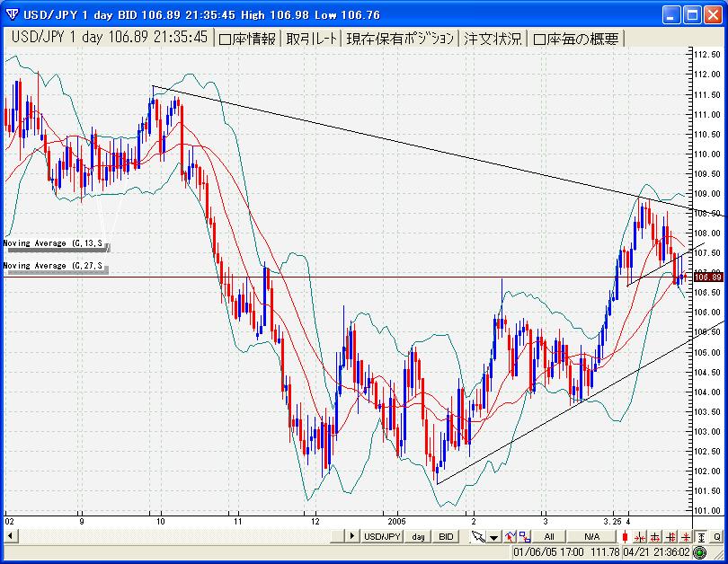This screenshot has height=564, width=728.
Task: Click the vertical expand arrows icon
Action: click(670, 537)
